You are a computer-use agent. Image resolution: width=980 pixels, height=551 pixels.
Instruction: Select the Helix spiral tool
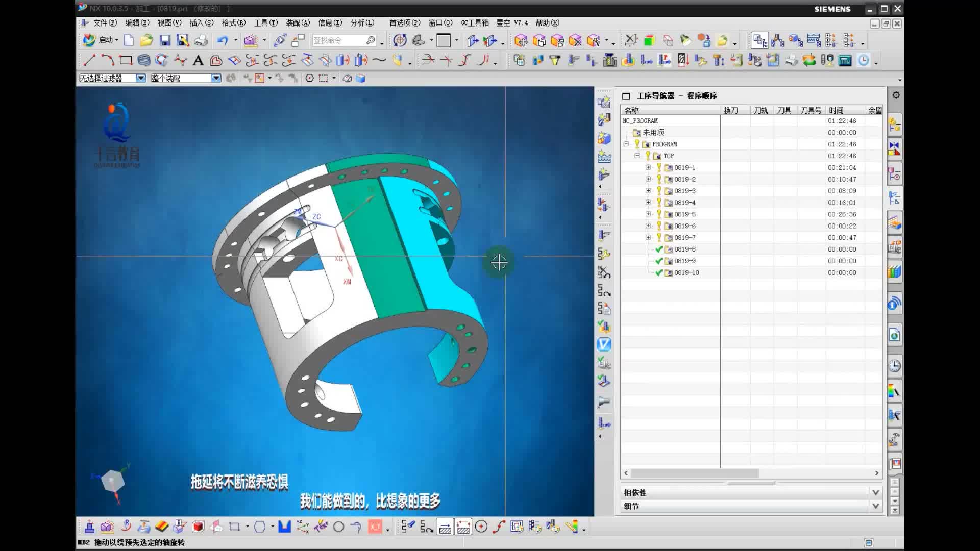point(144,60)
